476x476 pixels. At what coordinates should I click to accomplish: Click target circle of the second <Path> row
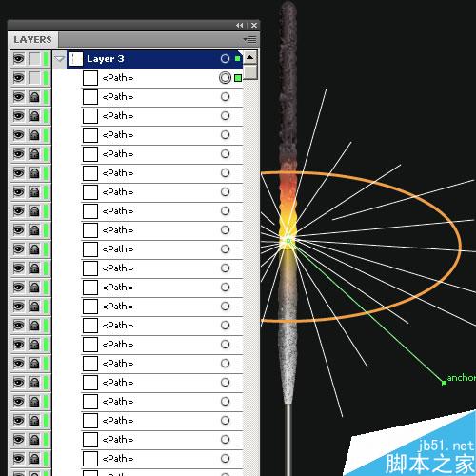[x=225, y=97]
